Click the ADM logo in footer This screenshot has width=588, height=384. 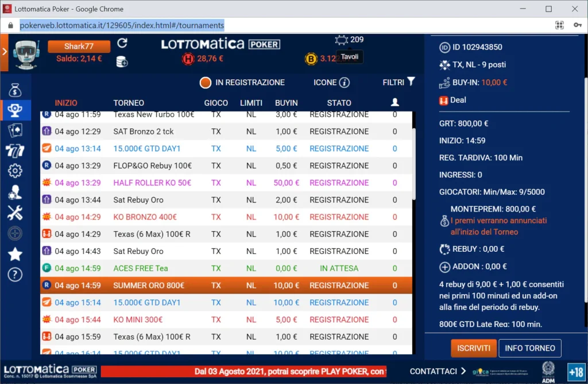tap(548, 372)
